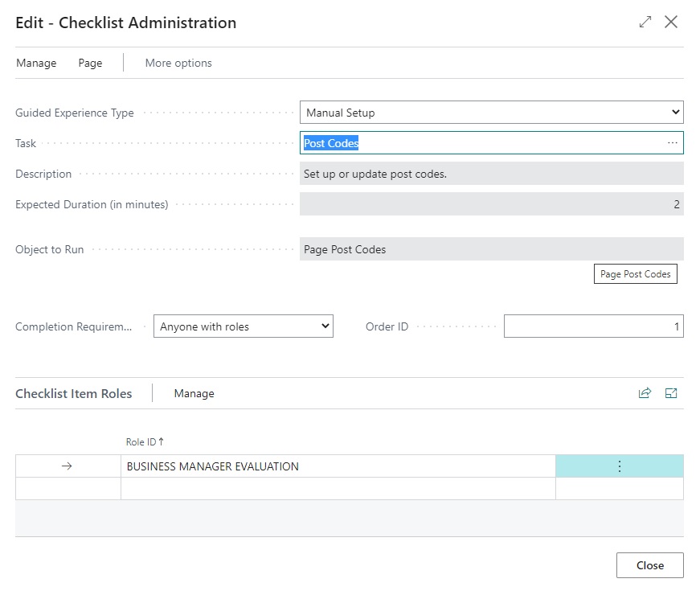Screen dimensions: 700x591
Task: Open the Page menu
Action: tap(90, 63)
